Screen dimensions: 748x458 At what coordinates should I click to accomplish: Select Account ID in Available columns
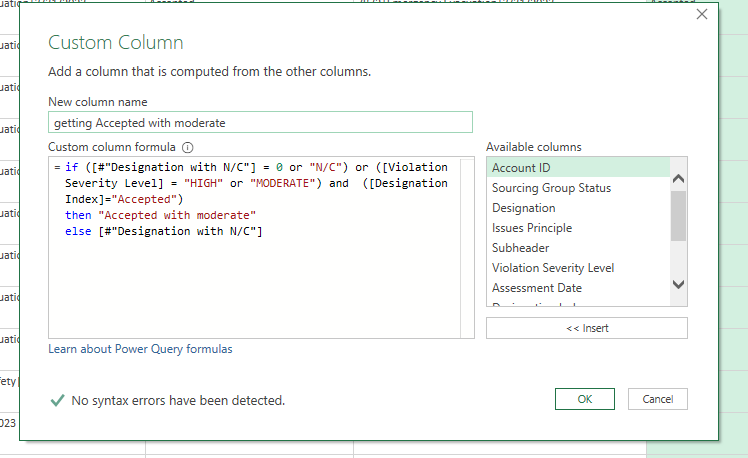click(x=578, y=168)
